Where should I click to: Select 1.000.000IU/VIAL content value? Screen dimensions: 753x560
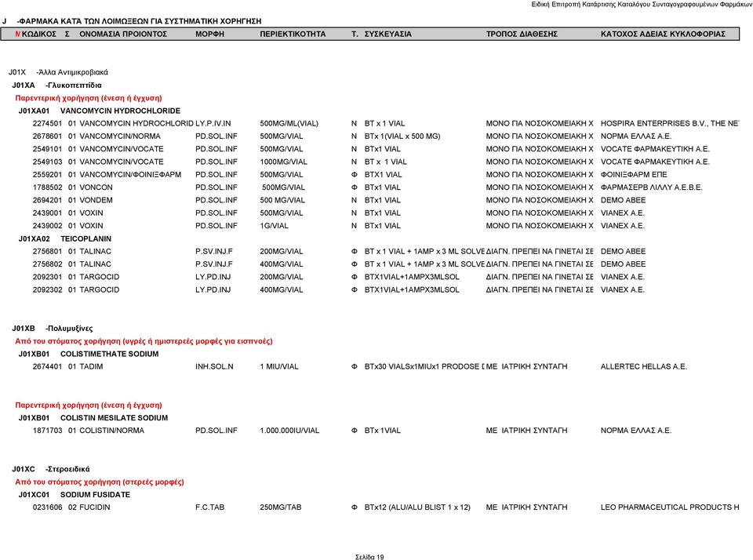click(289, 431)
